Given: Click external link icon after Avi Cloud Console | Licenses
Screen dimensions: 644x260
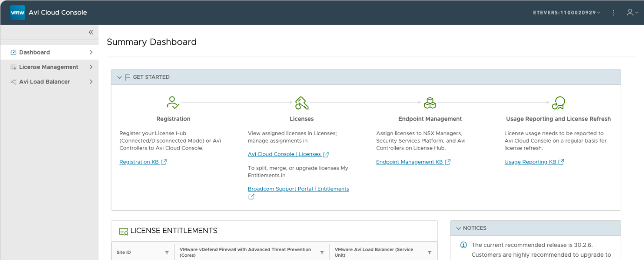Looking at the screenshot, I should click(x=326, y=154).
